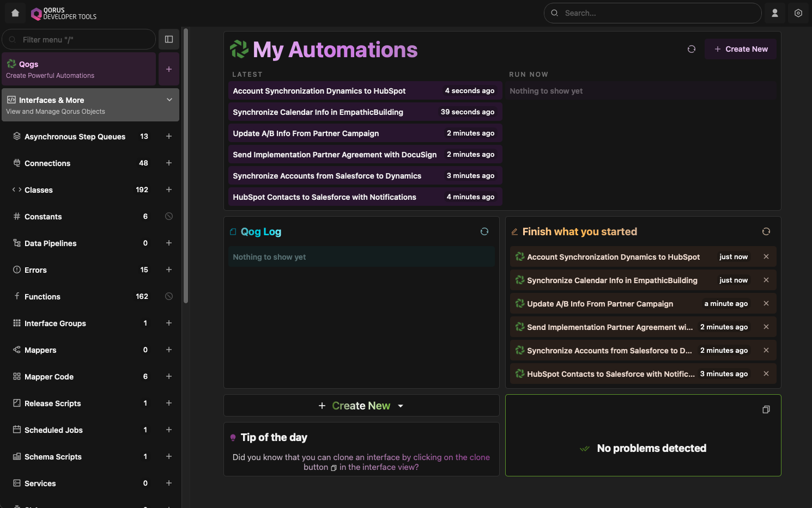The width and height of the screenshot is (812, 508).
Task: Open latest Account Synchronization Dynamics to HubSpot
Action: [365, 91]
